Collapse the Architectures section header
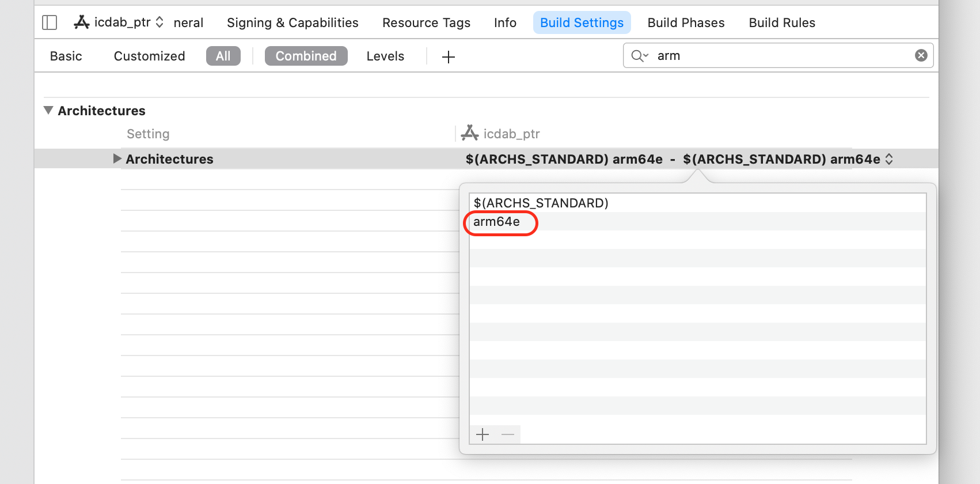The image size is (980, 484). [48, 110]
